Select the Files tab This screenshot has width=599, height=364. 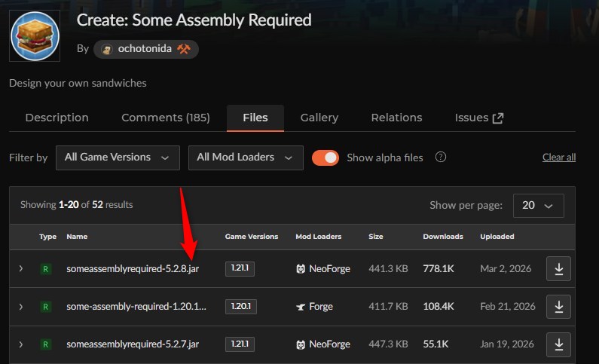pos(255,118)
